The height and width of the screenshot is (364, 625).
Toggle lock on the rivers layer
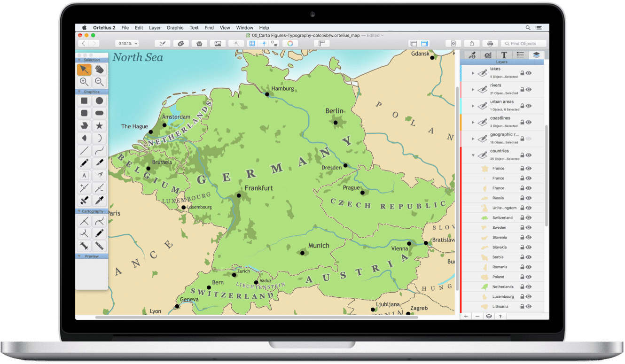tap(522, 90)
